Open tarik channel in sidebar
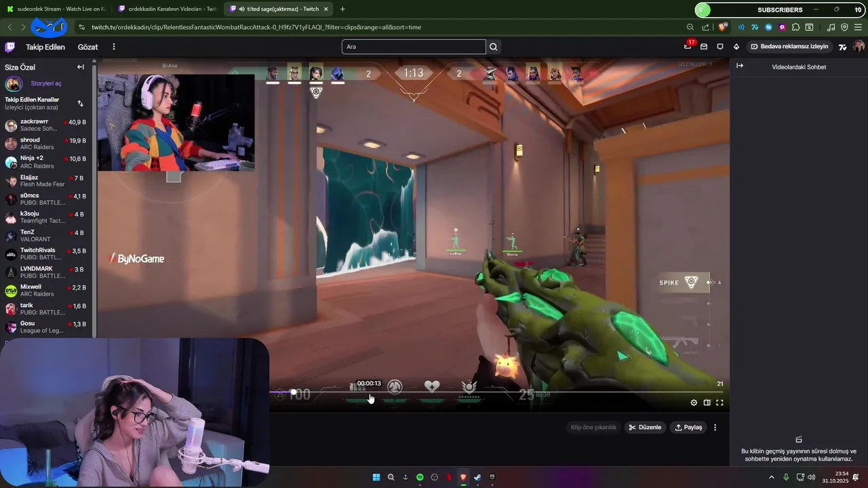 click(x=46, y=308)
